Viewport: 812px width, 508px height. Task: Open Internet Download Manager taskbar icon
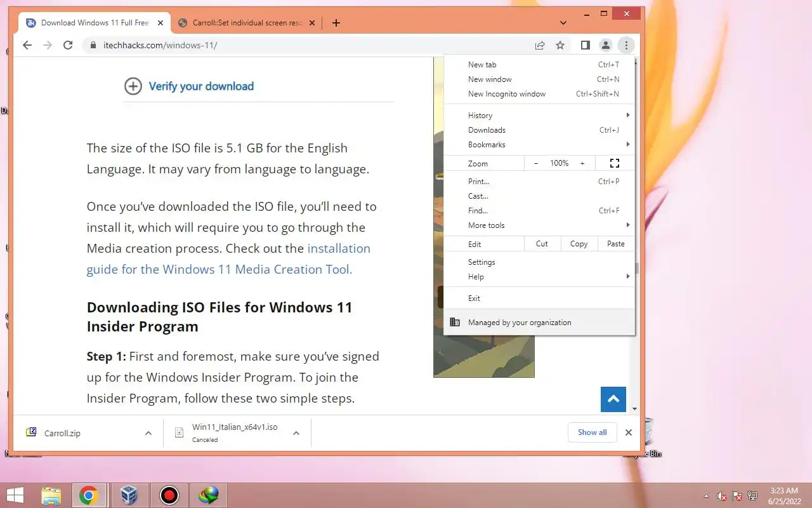pyautogui.click(x=209, y=495)
